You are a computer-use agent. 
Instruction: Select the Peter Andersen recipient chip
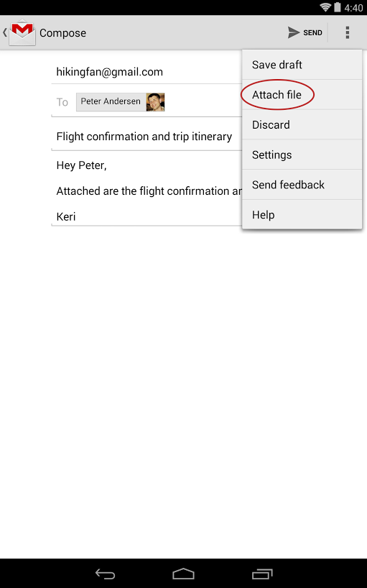(120, 102)
